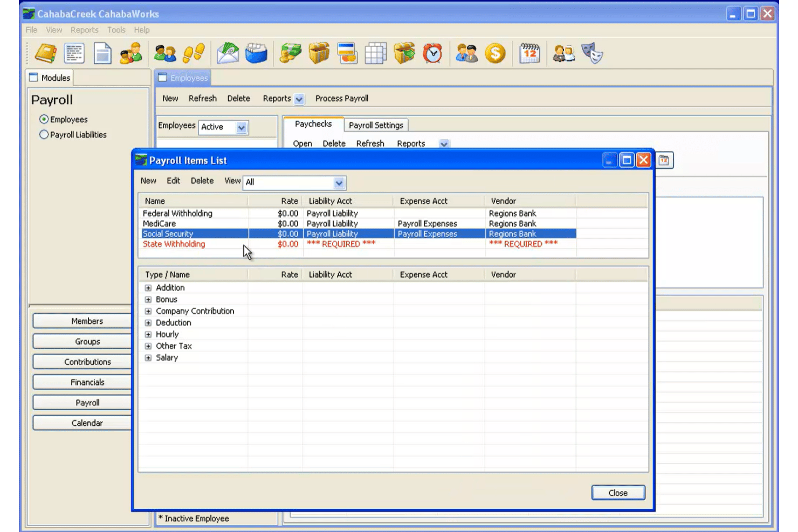Click the chest with green arrow icon
Image resolution: width=798 pixels, height=532 pixels.
pyautogui.click(x=404, y=53)
